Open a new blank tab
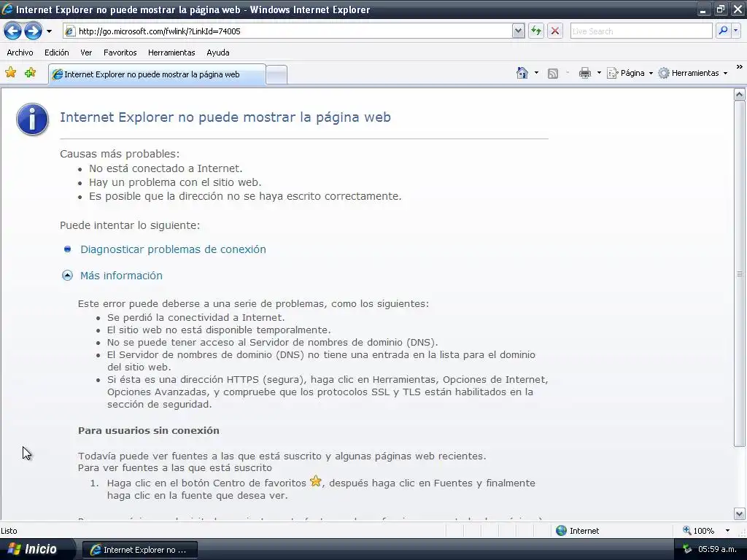The width and height of the screenshot is (747, 560). pos(276,75)
